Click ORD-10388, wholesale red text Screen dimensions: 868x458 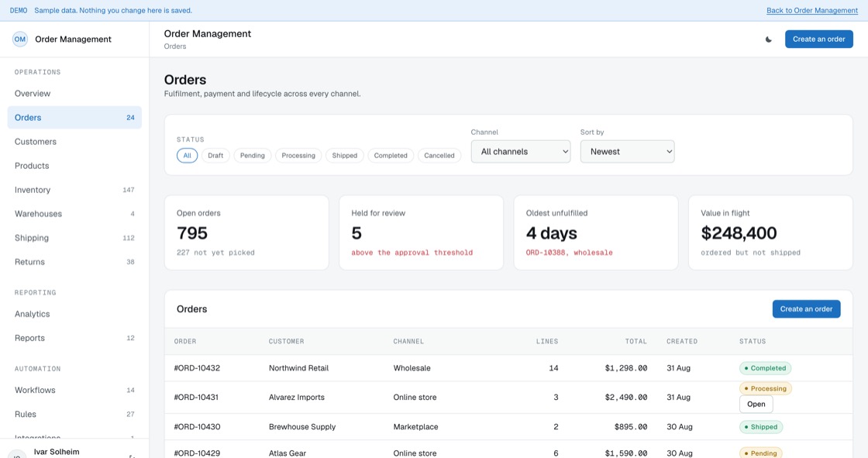569,253
